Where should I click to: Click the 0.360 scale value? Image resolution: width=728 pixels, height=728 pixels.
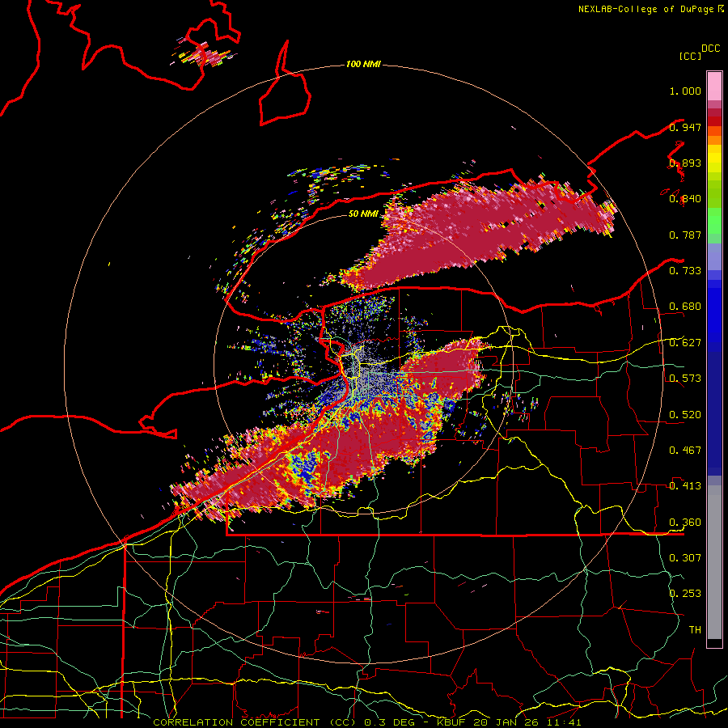click(x=685, y=523)
